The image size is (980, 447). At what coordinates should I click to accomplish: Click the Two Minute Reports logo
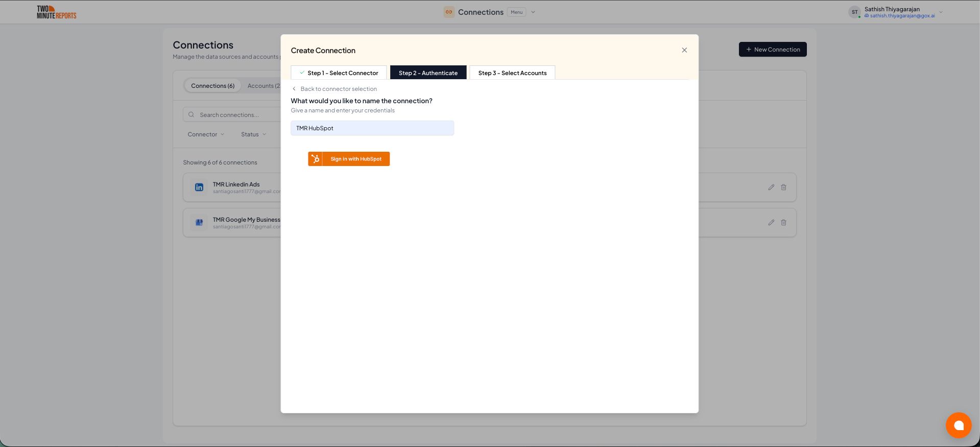click(56, 12)
